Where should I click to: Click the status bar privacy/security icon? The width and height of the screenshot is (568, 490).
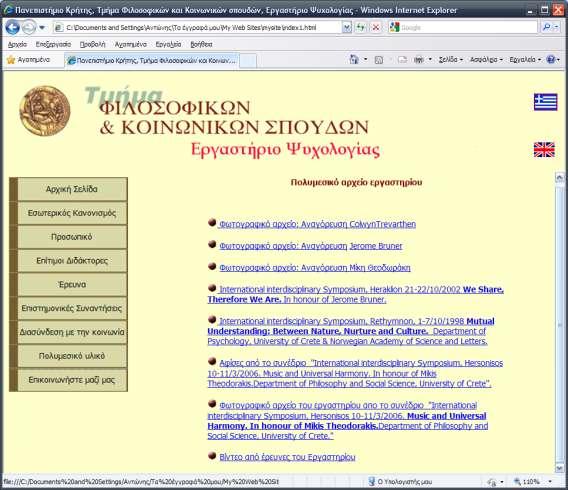click(x=492, y=482)
